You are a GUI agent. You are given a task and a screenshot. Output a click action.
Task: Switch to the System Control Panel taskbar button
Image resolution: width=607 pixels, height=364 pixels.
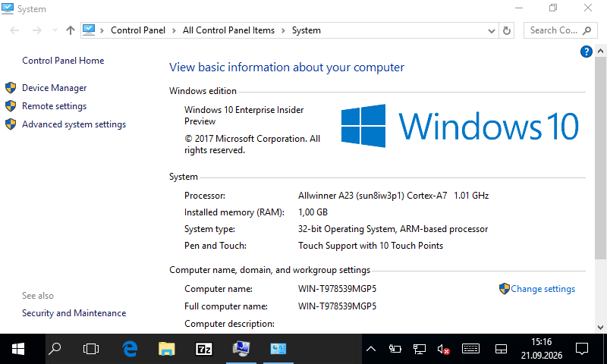[278, 349]
